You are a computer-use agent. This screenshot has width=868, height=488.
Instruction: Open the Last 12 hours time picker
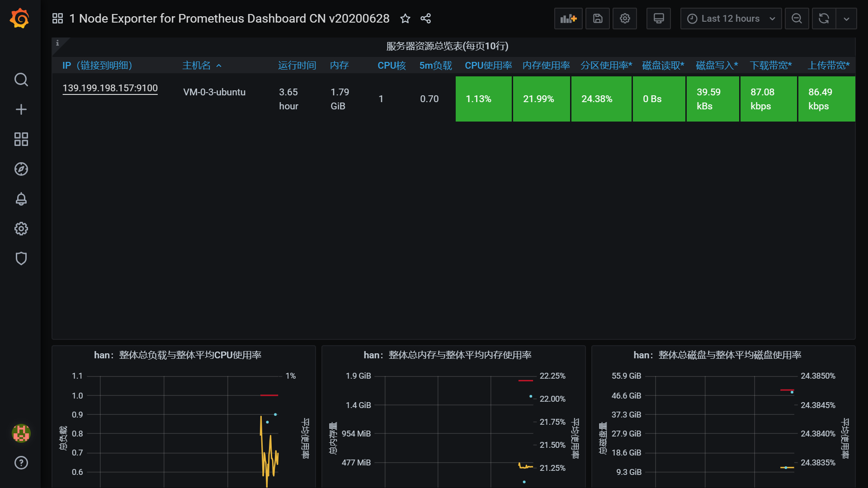point(731,19)
